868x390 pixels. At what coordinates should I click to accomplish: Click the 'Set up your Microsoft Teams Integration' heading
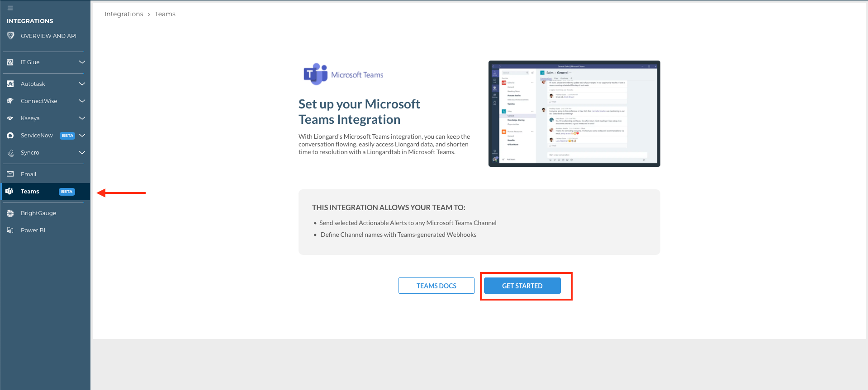click(x=359, y=112)
